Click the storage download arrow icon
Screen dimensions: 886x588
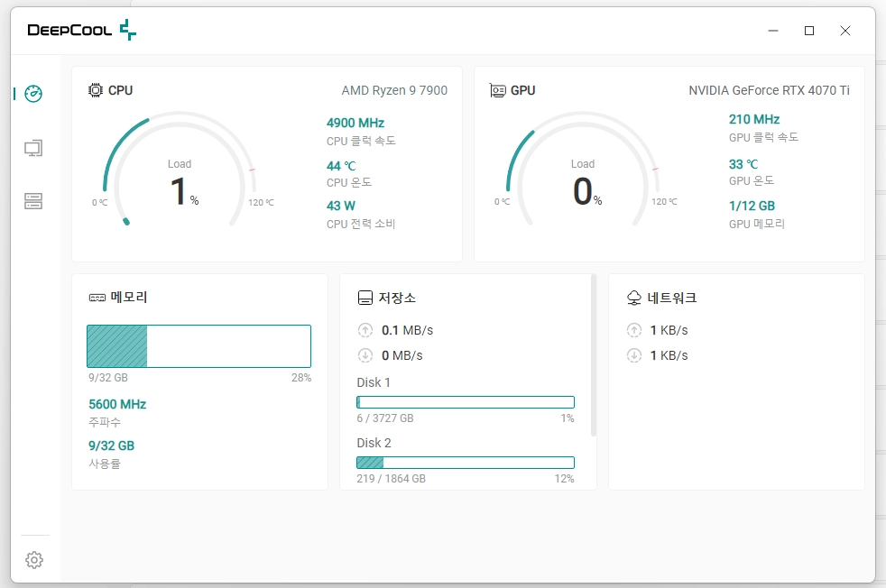365,355
